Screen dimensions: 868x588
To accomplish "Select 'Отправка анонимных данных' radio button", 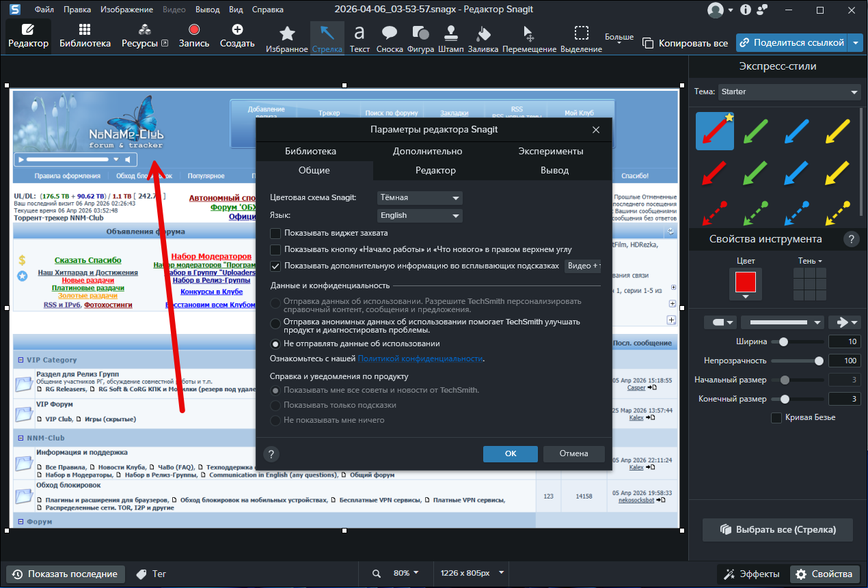I will point(275,323).
